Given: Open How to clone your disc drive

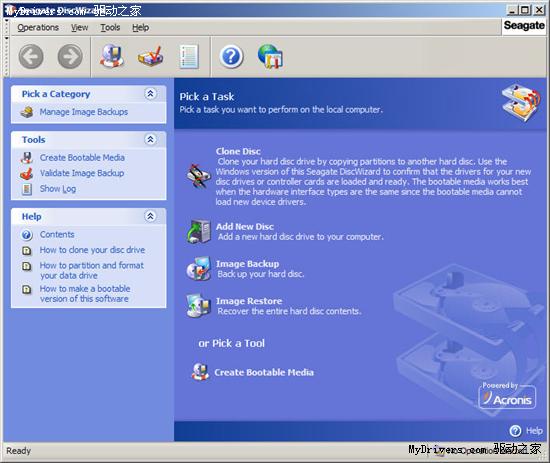Looking at the screenshot, I should (92, 250).
